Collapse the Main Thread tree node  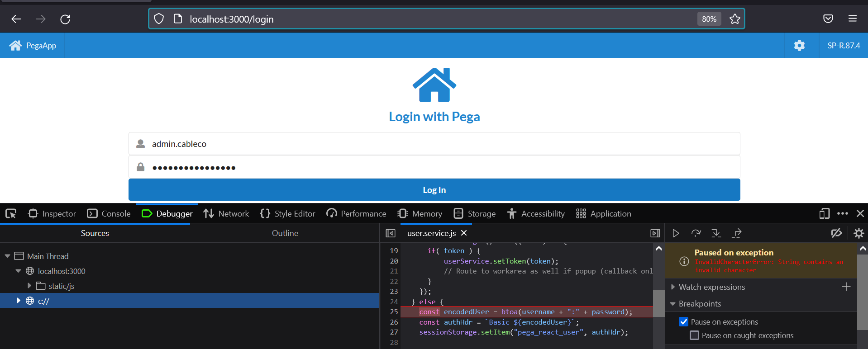click(x=7, y=256)
